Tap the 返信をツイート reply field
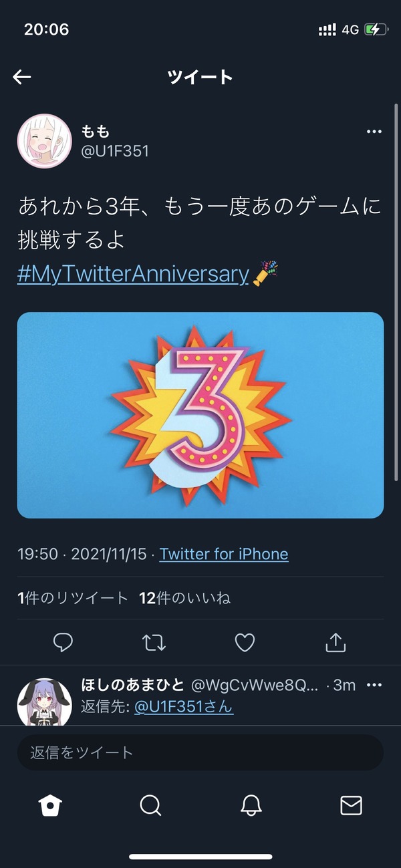Screen dimensions: 401x868 [200, 753]
